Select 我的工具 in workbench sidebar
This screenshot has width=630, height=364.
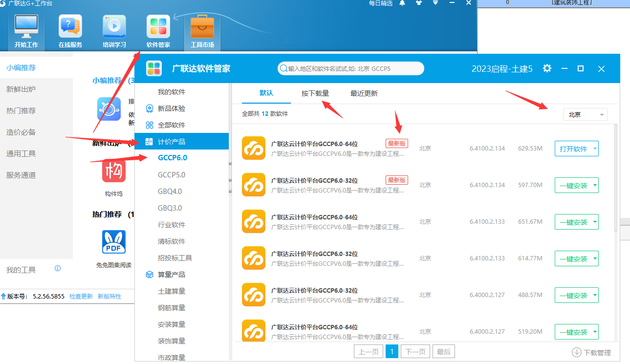point(21,270)
